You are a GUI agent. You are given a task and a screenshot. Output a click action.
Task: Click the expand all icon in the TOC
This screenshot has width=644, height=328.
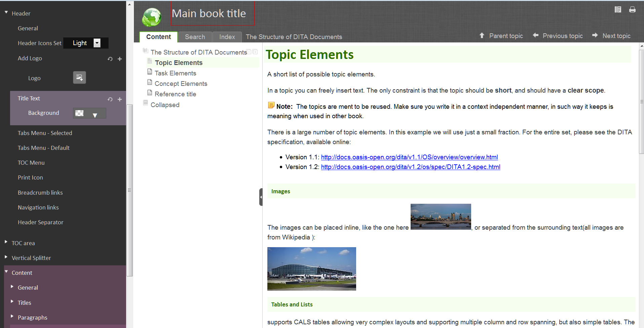click(255, 52)
